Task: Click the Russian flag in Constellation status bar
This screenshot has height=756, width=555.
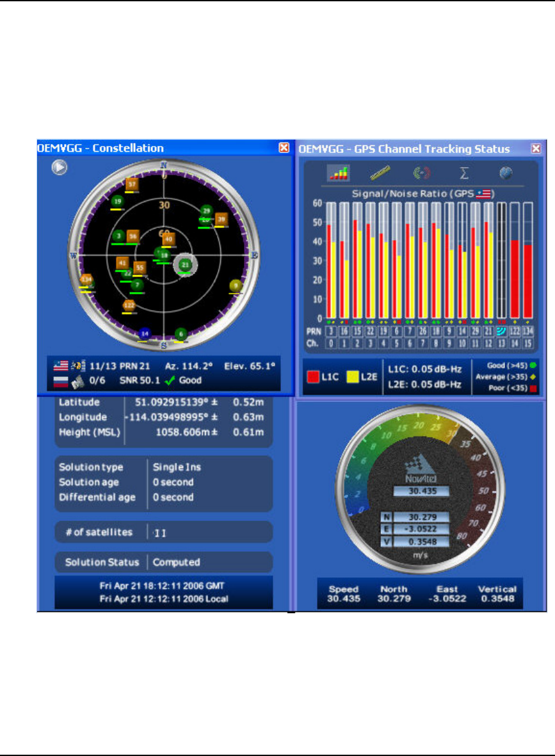Action: 61,382
